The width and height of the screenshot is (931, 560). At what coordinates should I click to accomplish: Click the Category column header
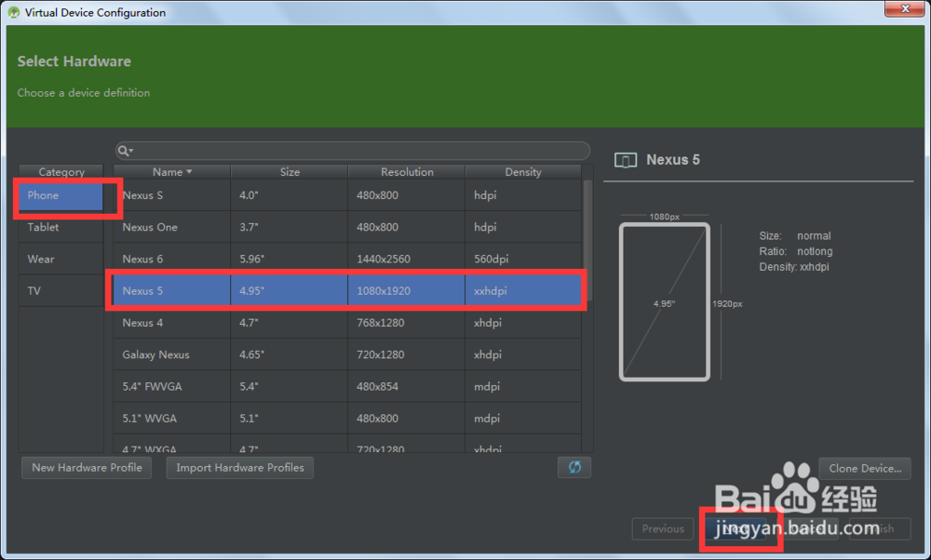click(61, 172)
